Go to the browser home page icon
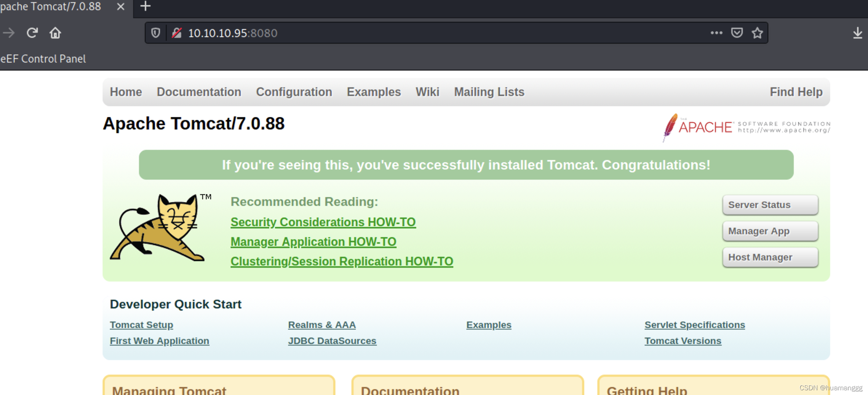 tap(55, 33)
